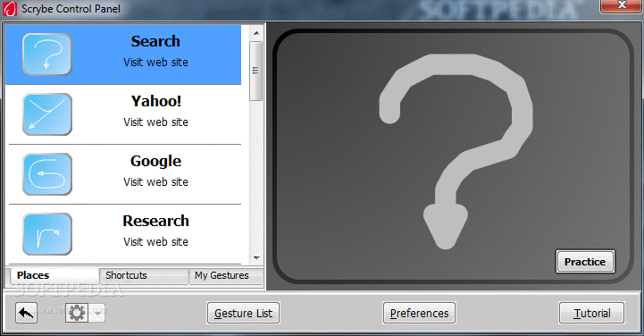Select the Research r-shaped gesture icon

[47, 234]
